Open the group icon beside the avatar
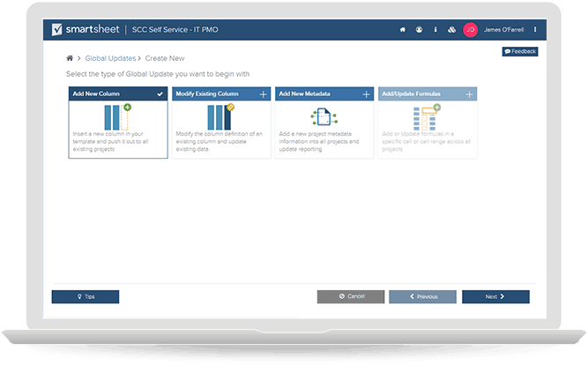 (452, 30)
